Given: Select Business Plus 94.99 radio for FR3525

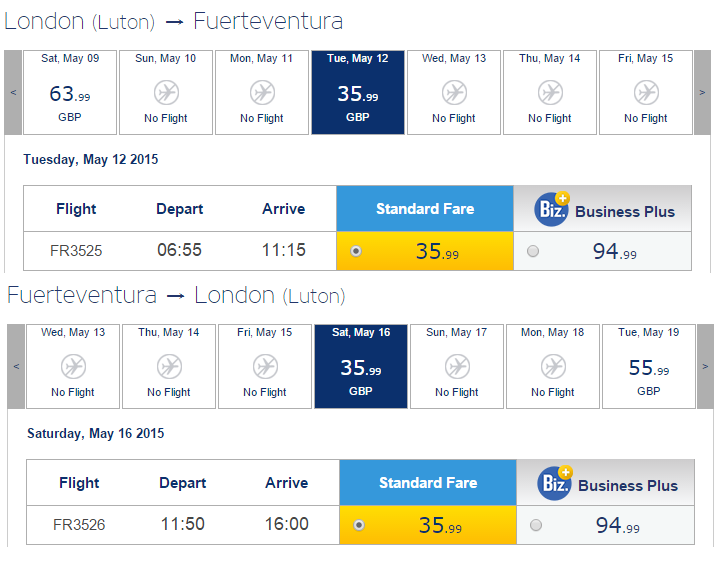Looking at the screenshot, I should (x=533, y=251).
